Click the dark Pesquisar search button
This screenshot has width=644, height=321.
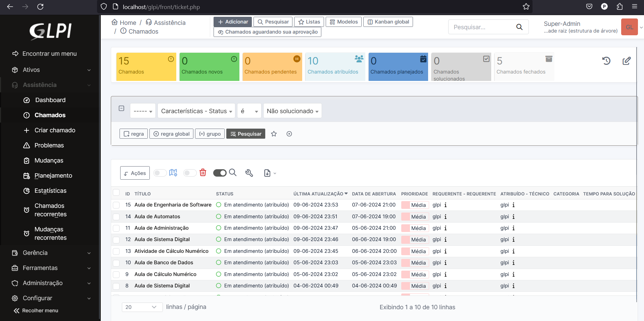coord(246,134)
